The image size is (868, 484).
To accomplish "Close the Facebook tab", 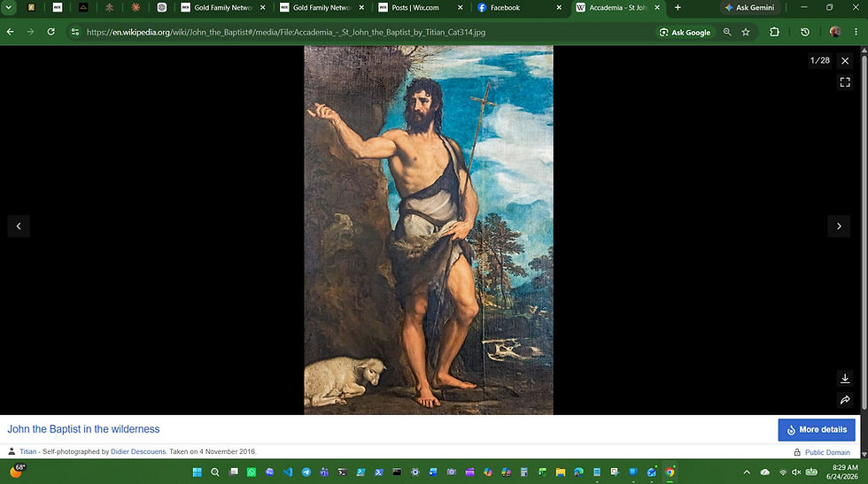I will (559, 8).
